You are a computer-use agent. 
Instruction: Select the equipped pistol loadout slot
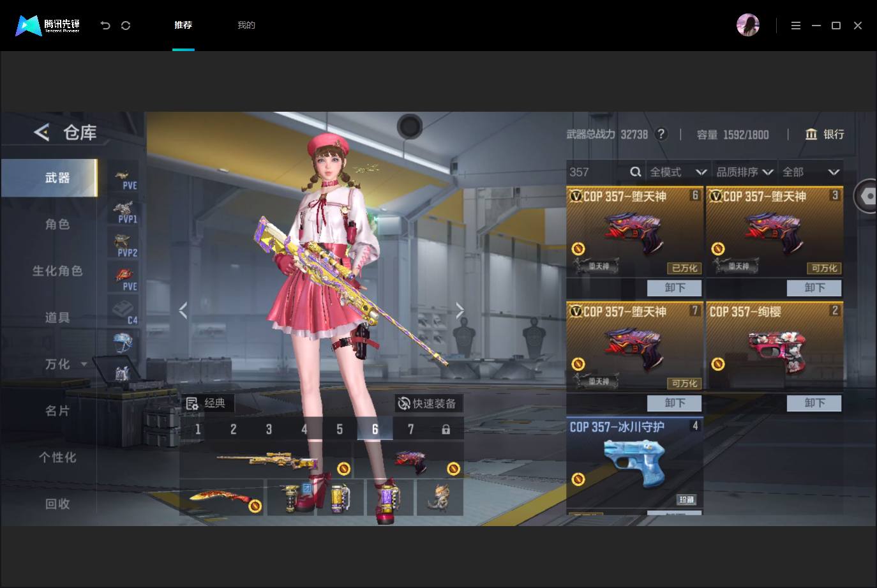pos(409,462)
